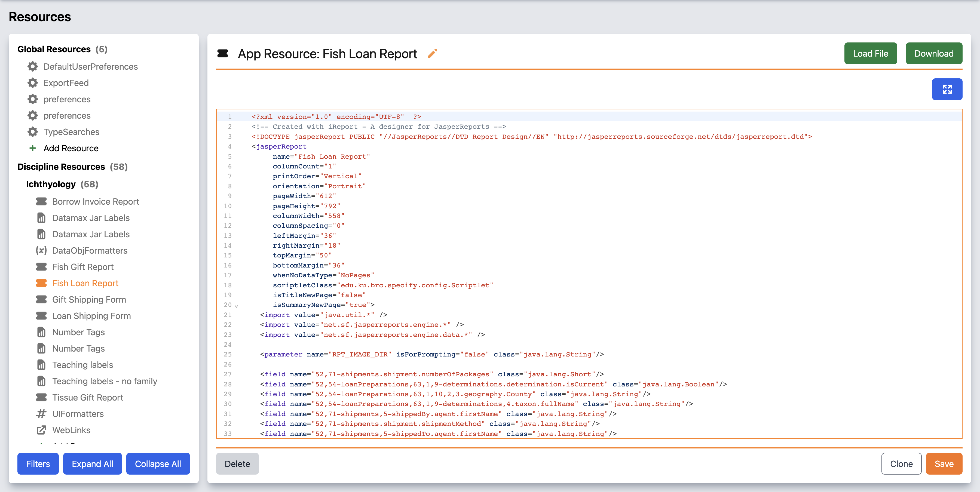Open the Filters button
980x492 pixels.
[x=38, y=464]
